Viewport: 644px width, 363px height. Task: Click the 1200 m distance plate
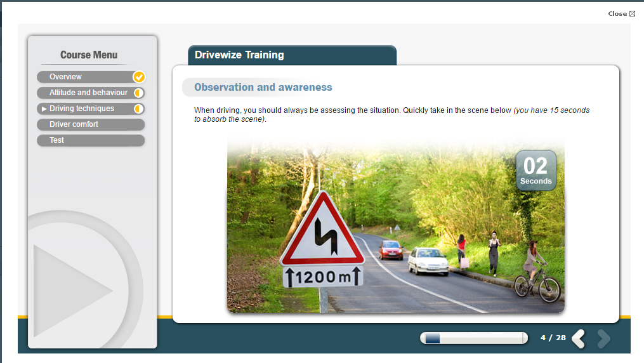point(322,277)
